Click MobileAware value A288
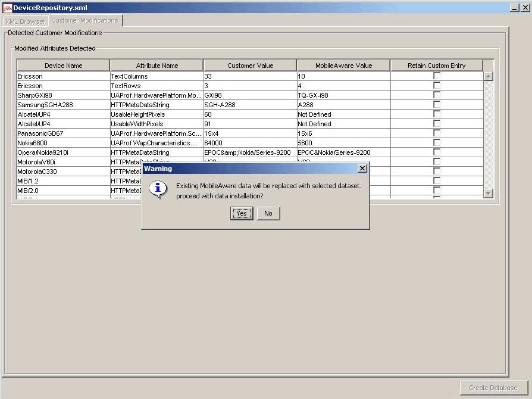This screenshot has height=399, width=532. point(344,105)
